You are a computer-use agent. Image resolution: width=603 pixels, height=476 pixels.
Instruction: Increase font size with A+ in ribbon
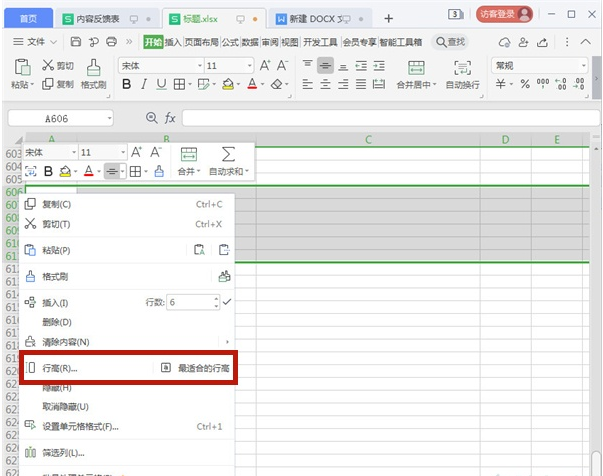tap(265, 65)
